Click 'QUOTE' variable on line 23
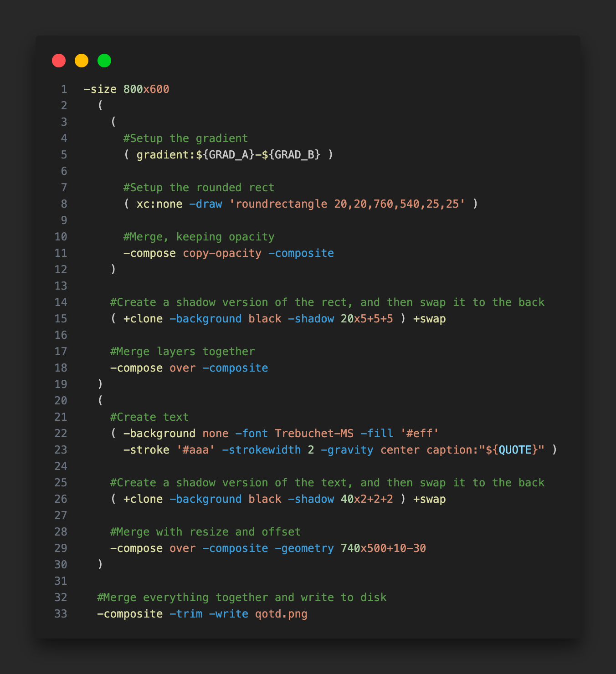The height and width of the screenshot is (674, 616). tap(515, 450)
